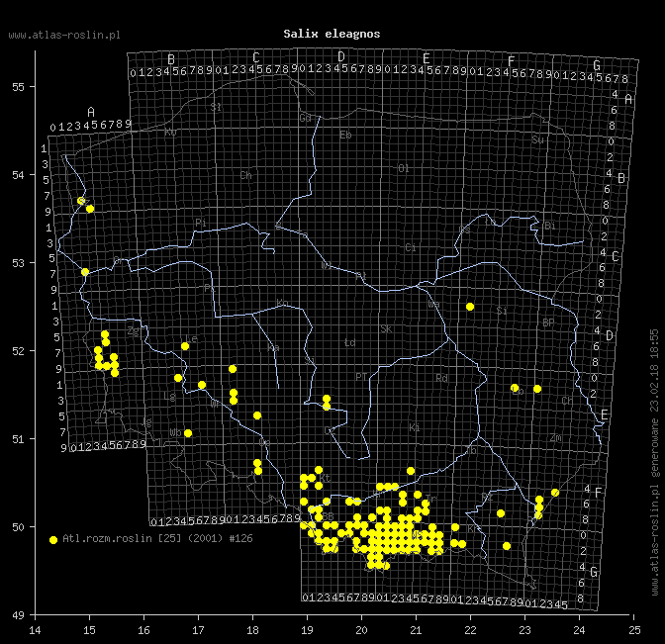Image resolution: width=665 pixels, height=644 pixels.
Task: Click the Ki city label
Action: pyautogui.click(x=415, y=427)
